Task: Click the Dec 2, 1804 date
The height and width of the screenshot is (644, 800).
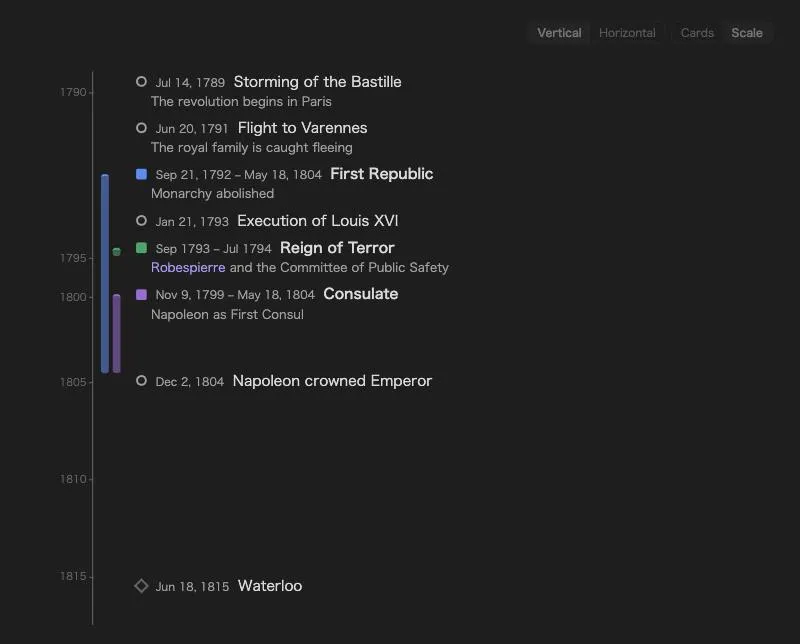Action: 190,382
